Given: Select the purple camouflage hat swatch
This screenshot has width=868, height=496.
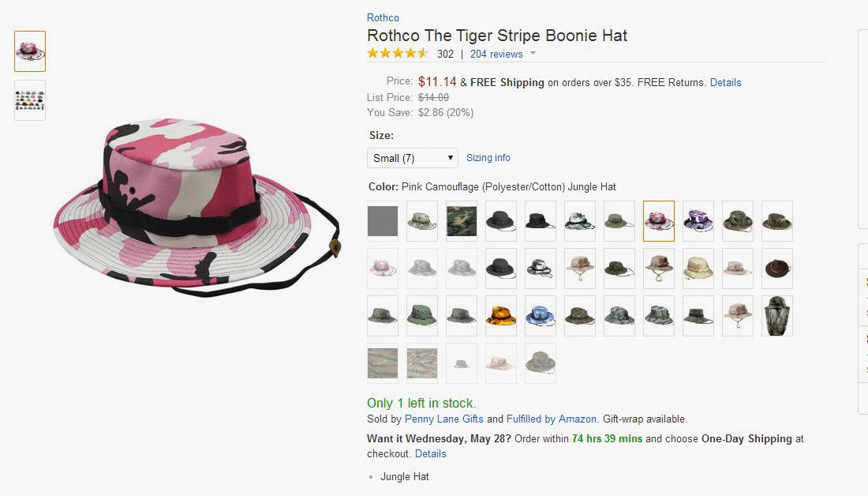Looking at the screenshot, I should (698, 221).
